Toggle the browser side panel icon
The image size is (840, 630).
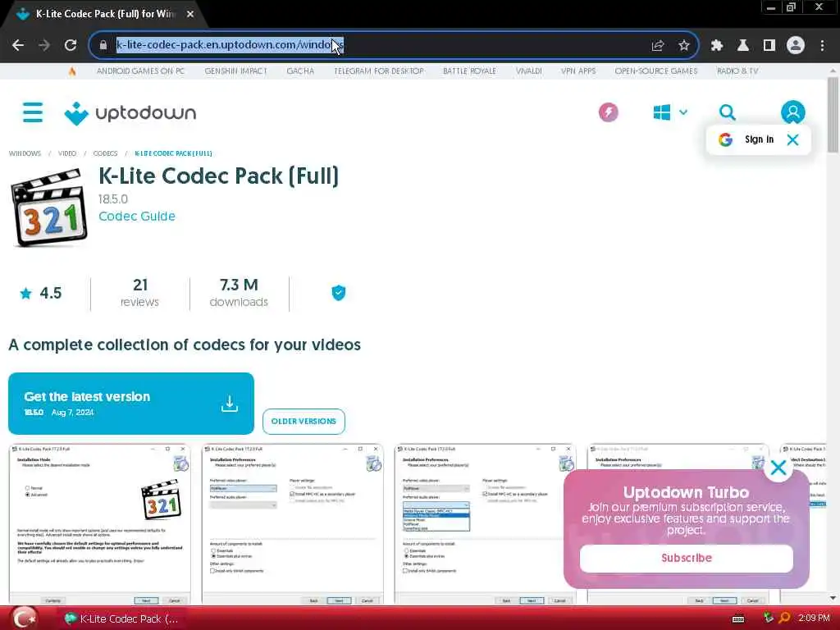pos(769,45)
